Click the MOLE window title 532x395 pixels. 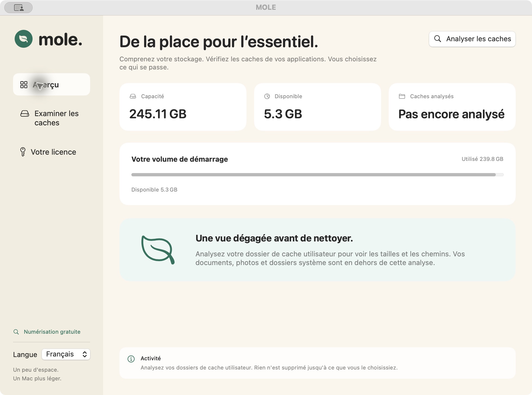pos(266,7)
